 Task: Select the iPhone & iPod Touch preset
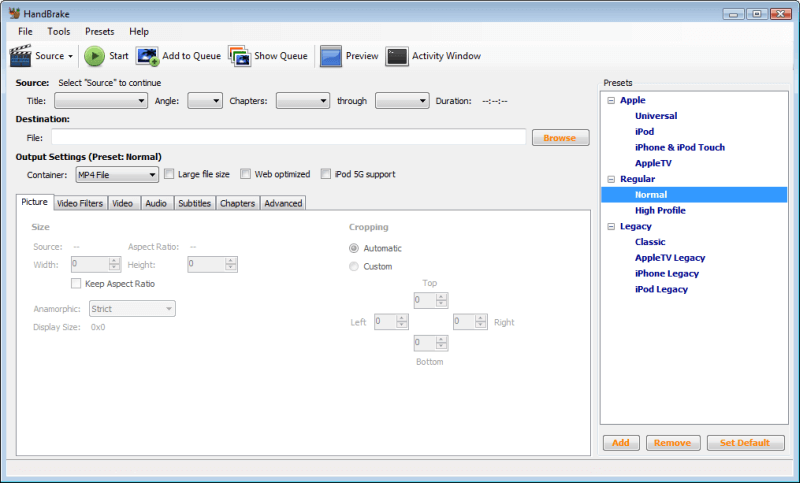[x=680, y=147]
